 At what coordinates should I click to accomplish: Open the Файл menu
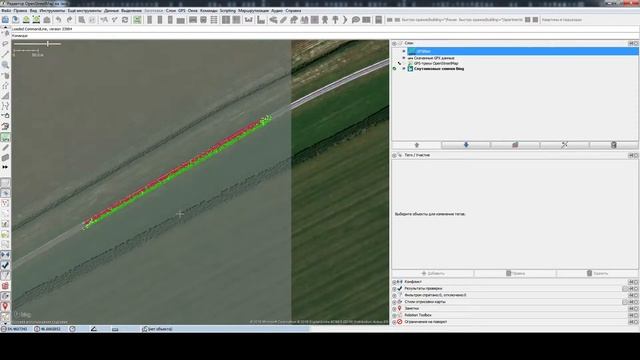point(6,11)
